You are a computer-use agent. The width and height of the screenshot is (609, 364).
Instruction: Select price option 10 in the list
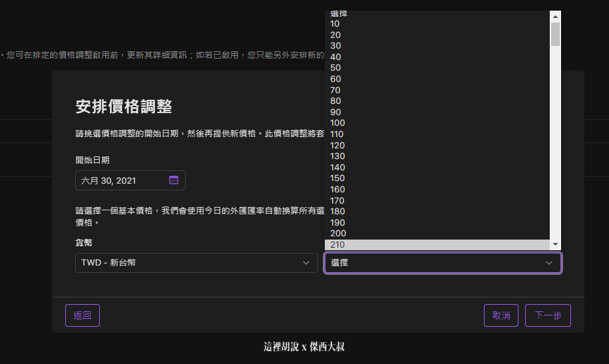pyautogui.click(x=437, y=24)
